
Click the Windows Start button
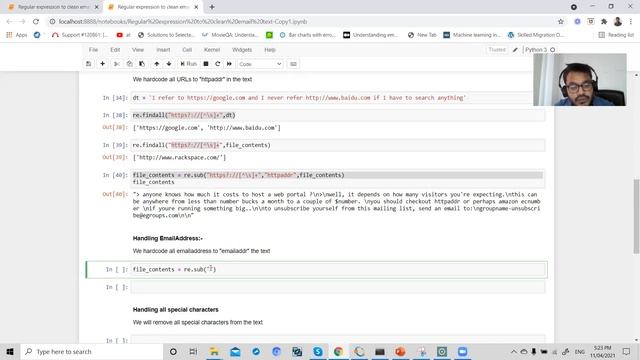(x=10, y=351)
